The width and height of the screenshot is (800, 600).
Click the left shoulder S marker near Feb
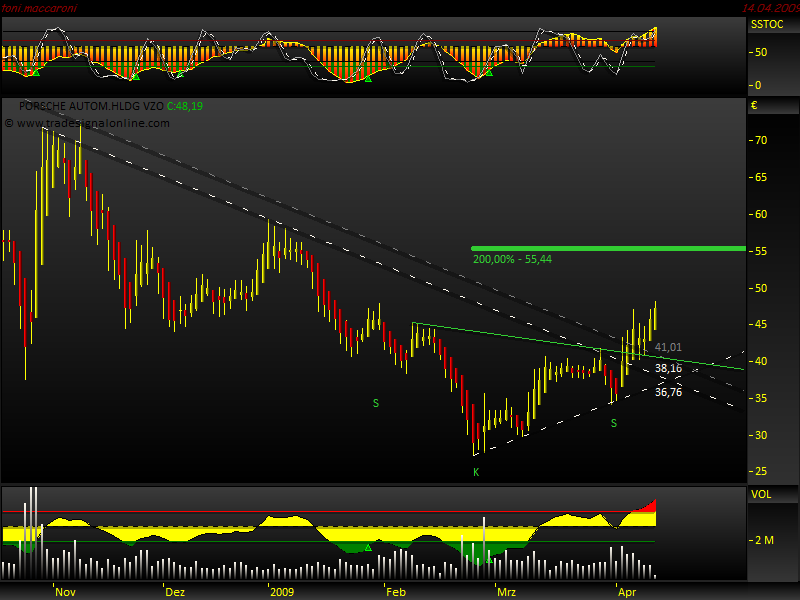376,403
